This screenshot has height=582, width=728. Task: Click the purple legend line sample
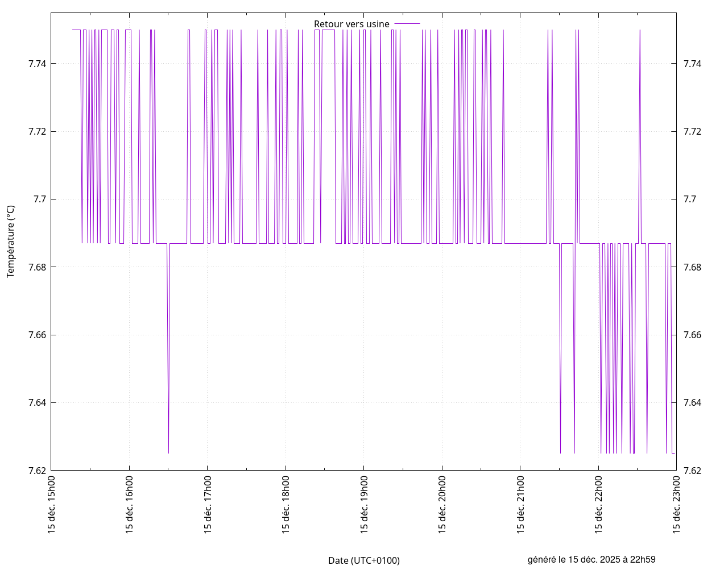pyautogui.click(x=407, y=24)
